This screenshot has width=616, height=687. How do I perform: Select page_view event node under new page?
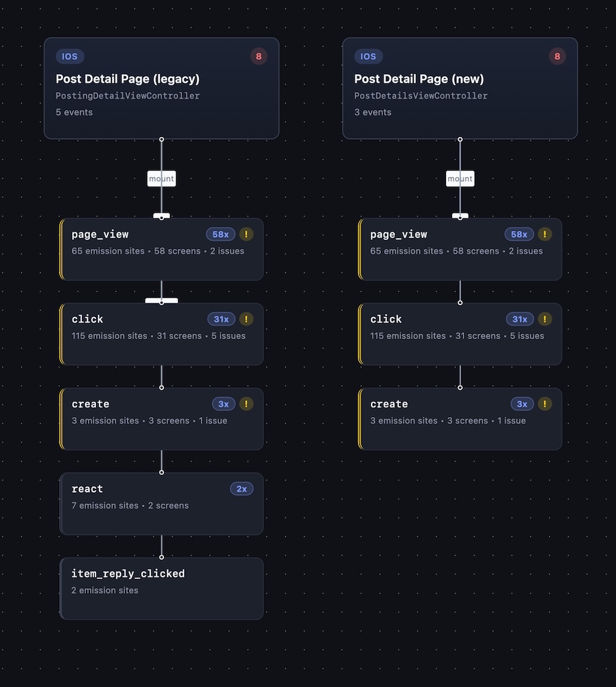point(460,249)
